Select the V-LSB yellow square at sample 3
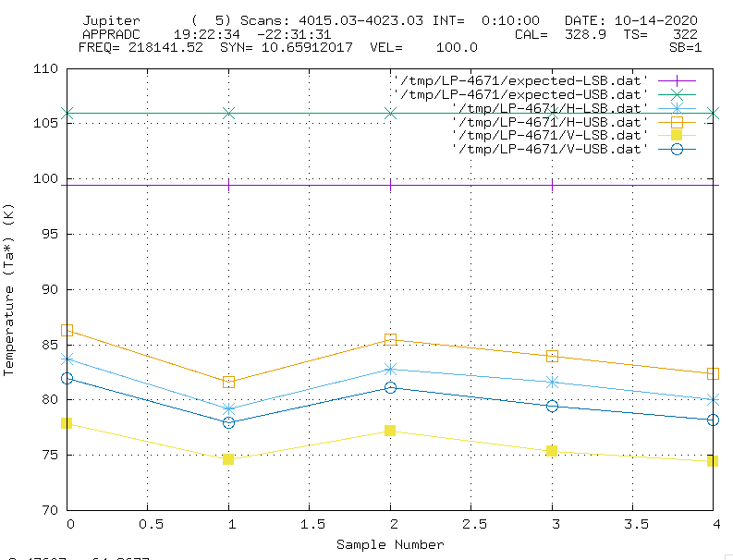 [x=552, y=451]
